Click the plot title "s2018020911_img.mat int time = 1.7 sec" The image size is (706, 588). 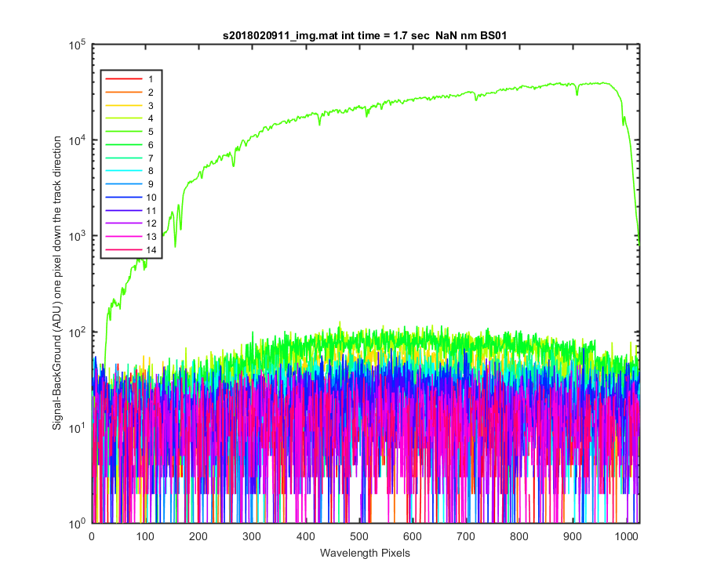pyautogui.click(x=326, y=35)
